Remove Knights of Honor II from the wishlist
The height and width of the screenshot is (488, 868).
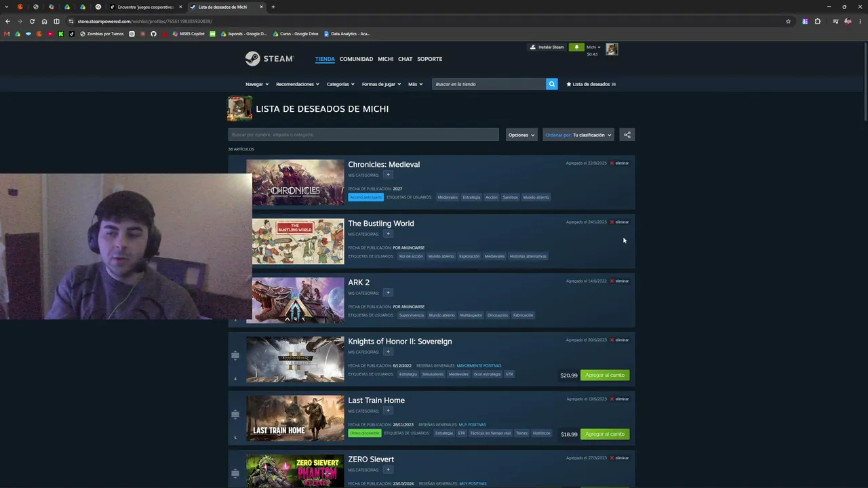tap(620, 340)
